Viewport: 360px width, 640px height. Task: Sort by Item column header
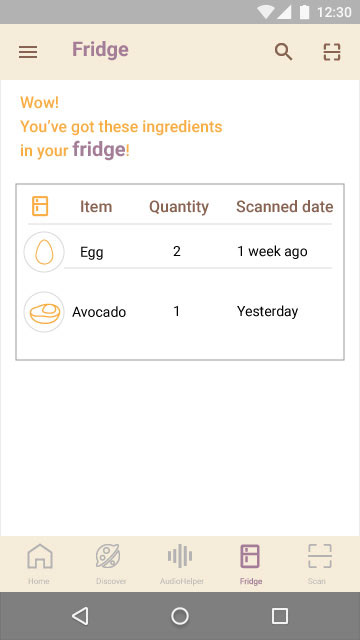click(96, 207)
